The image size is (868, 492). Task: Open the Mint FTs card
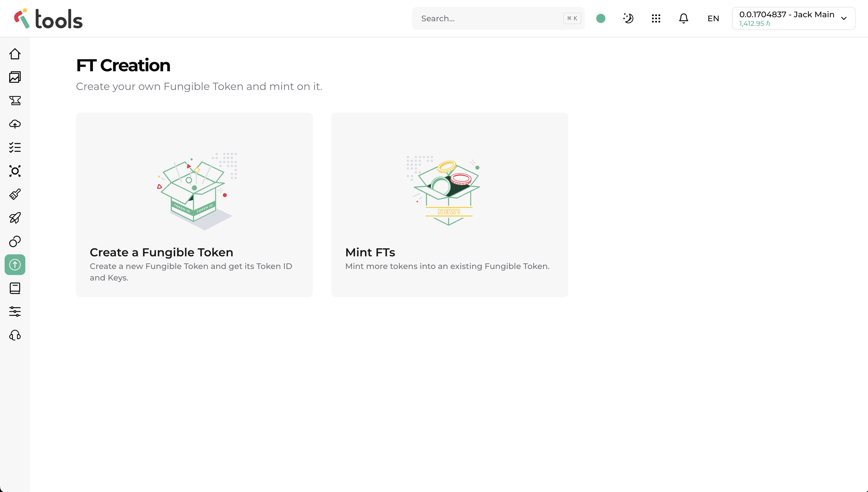pos(449,205)
